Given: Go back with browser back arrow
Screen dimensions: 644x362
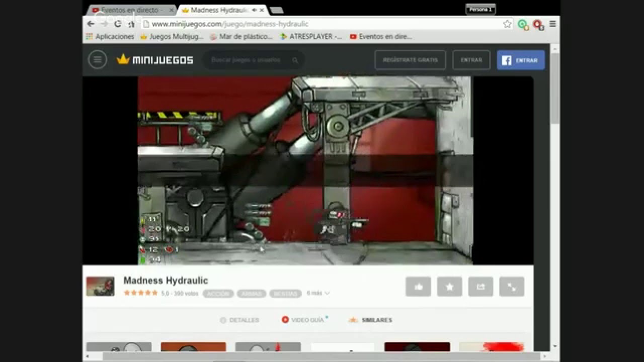Looking at the screenshot, I should [91, 24].
